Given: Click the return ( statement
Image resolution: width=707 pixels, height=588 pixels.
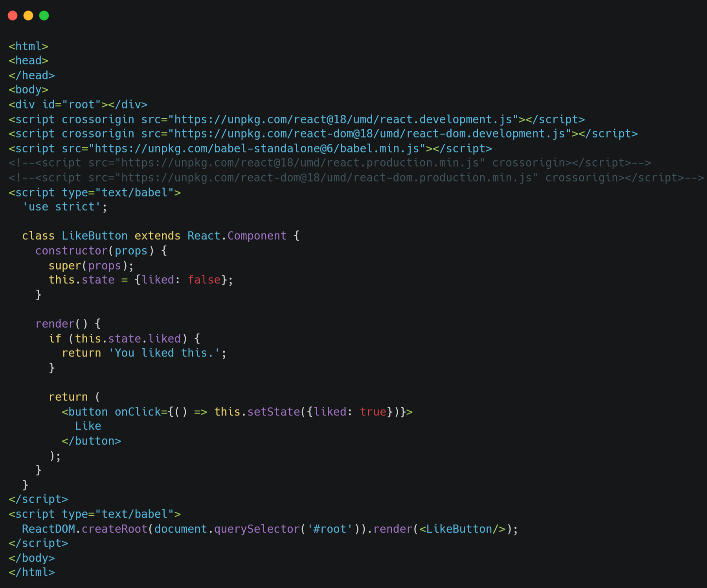Looking at the screenshot, I should [x=75, y=397].
